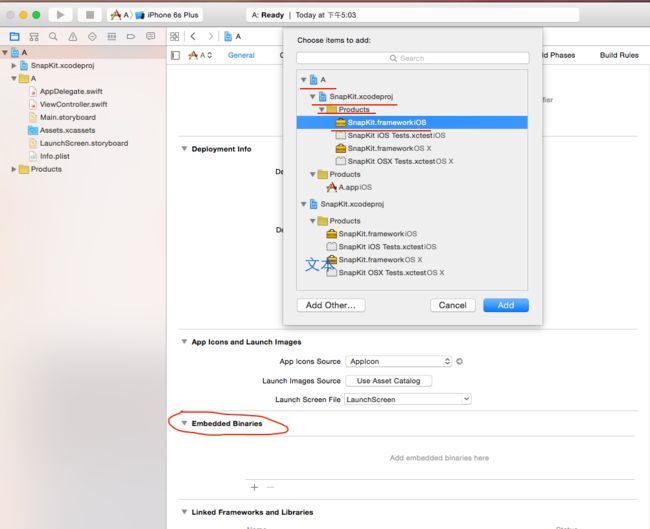The width and height of the screenshot is (650, 529).
Task: Switch to Build Phases tab
Action: click(x=558, y=55)
